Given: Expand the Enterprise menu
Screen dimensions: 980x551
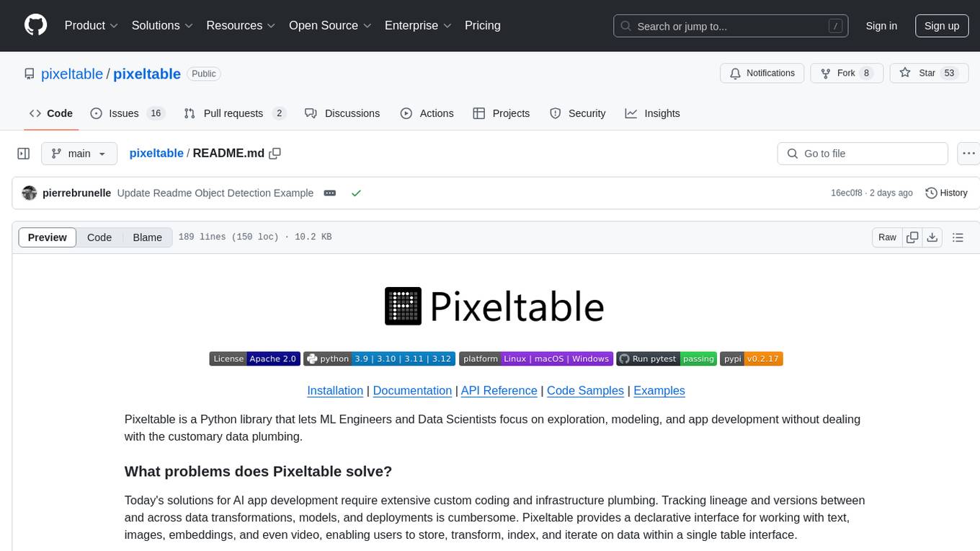Looking at the screenshot, I should [x=418, y=25].
